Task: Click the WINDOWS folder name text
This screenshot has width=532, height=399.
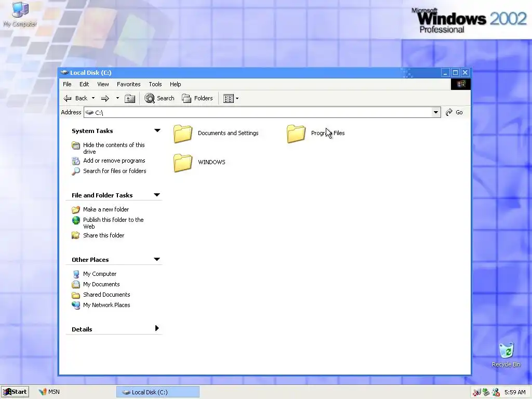Action: tap(211, 162)
